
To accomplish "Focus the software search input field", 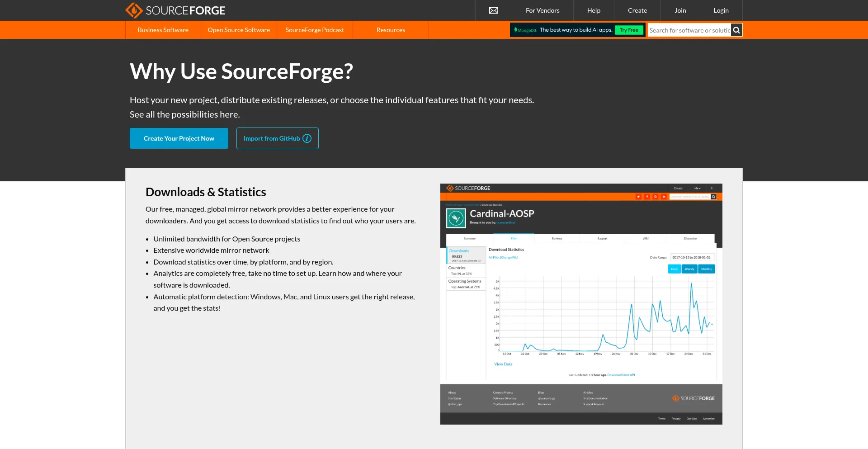I will click(689, 30).
